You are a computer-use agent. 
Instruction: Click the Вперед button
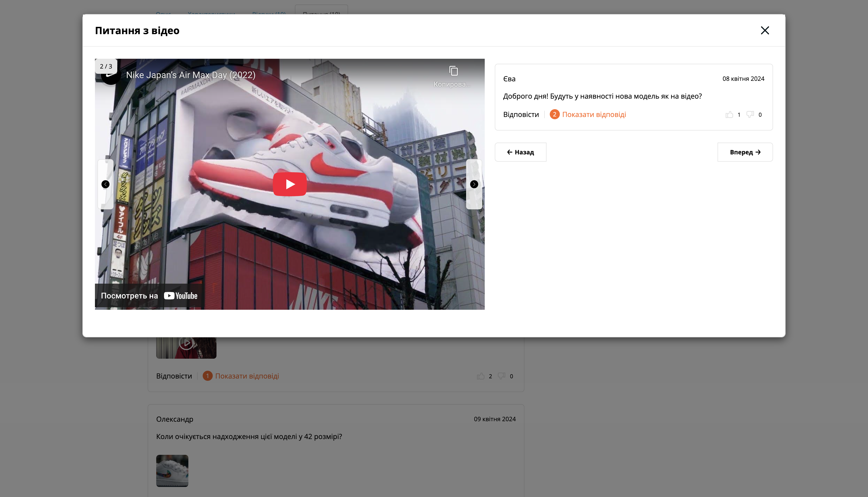[x=745, y=152]
